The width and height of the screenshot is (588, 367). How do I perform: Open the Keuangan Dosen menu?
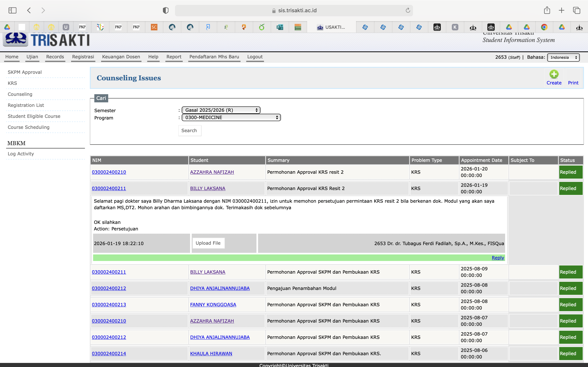tap(121, 57)
